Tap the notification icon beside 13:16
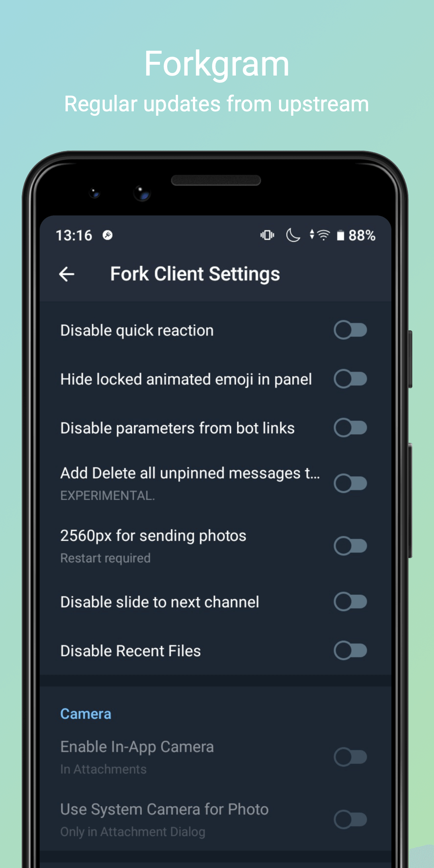434x868 pixels. coord(107,235)
